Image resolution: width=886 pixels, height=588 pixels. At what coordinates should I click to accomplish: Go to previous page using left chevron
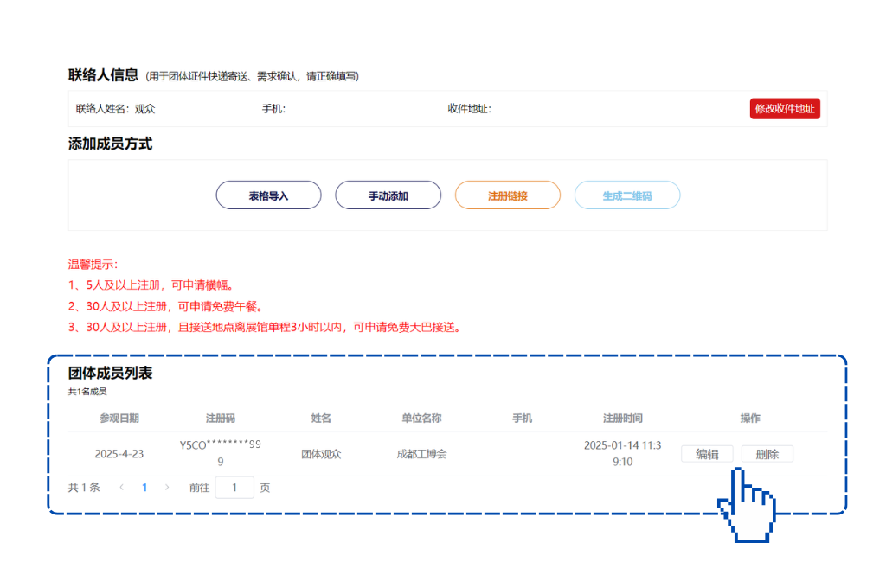click(x=122, y=488)
